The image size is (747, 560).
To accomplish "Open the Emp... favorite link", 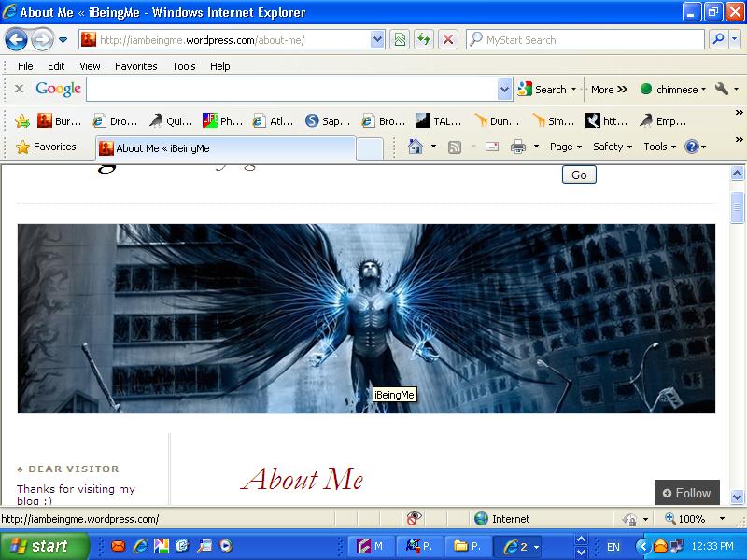I will point(663,121).
